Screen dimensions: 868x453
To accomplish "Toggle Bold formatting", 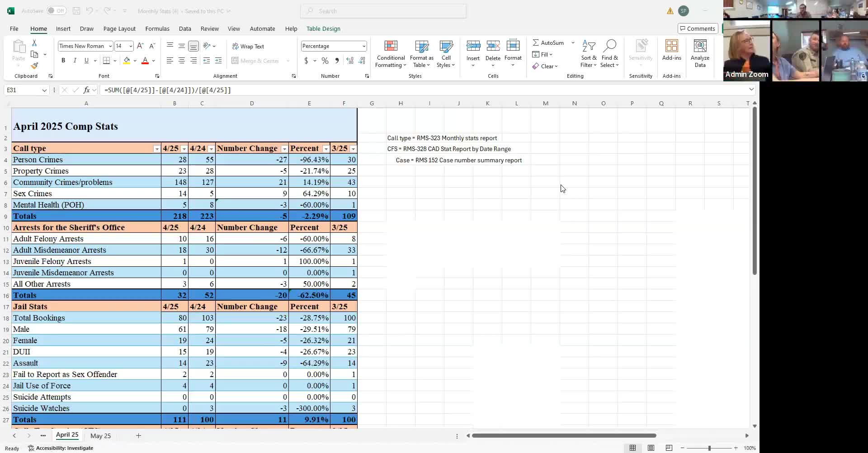I will [63, 61].
